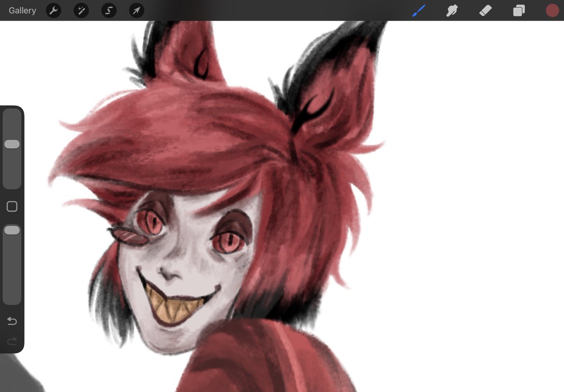Open the Gallery
564x392 pixels.
coord(22,10)
